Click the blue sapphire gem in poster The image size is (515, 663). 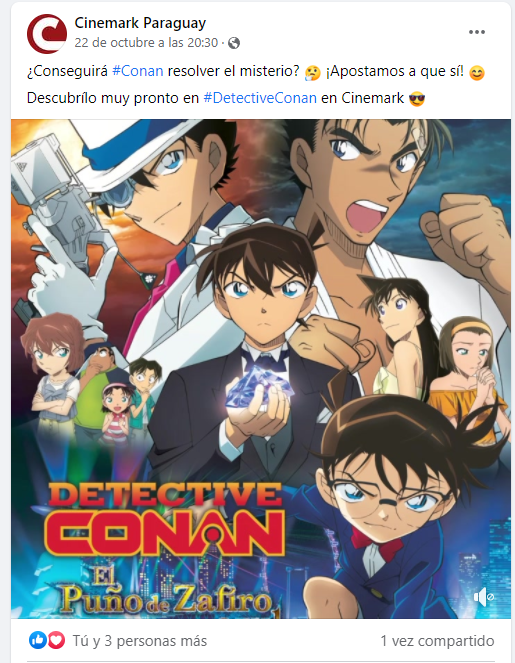259,387
